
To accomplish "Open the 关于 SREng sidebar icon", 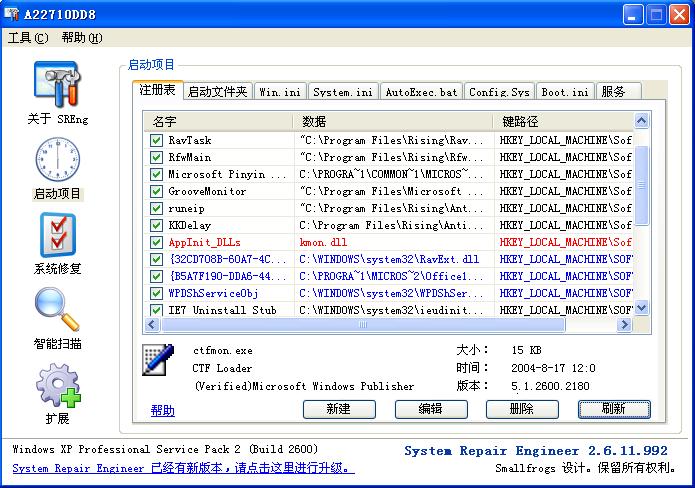I will tap(58, 86).
